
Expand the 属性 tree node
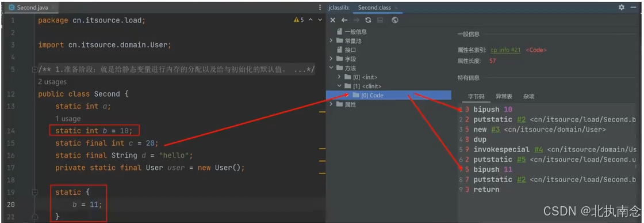coord(331,104)
